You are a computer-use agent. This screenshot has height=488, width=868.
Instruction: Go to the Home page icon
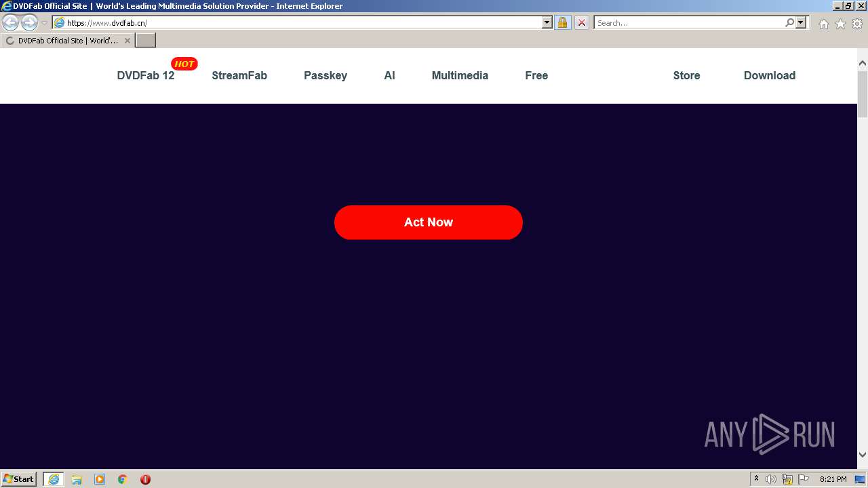tap(823, 24)
